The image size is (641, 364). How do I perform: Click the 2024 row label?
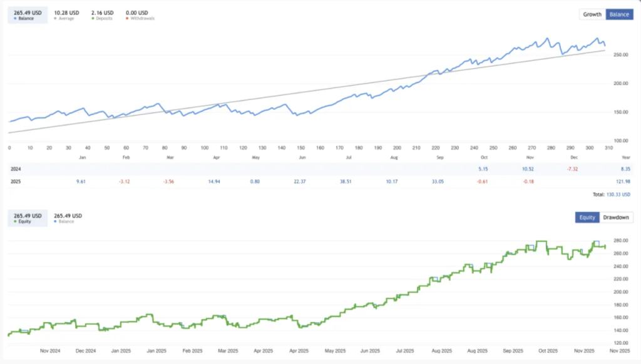pyautogui.click(x=16, y=169)
